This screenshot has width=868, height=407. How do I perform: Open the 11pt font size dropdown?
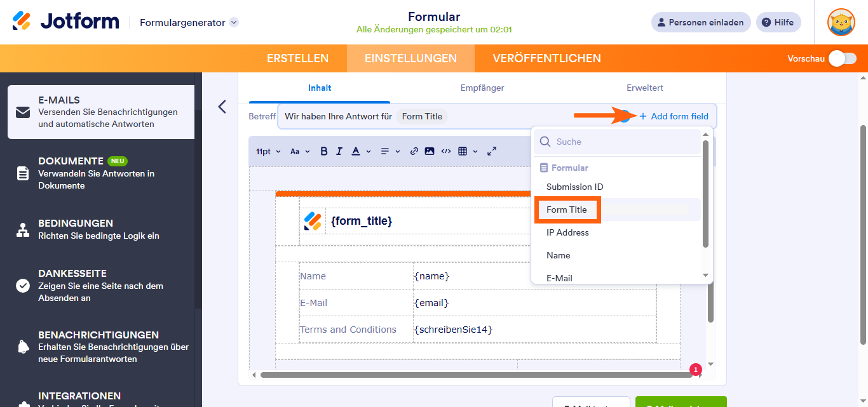pos(268,151)
